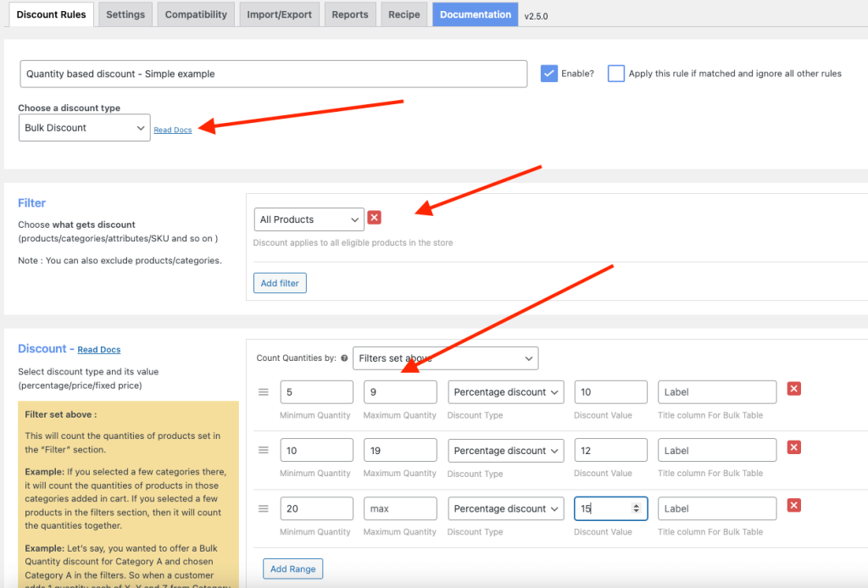
Task: Grab the drag handle of the second range row
Action: point(263,451)
